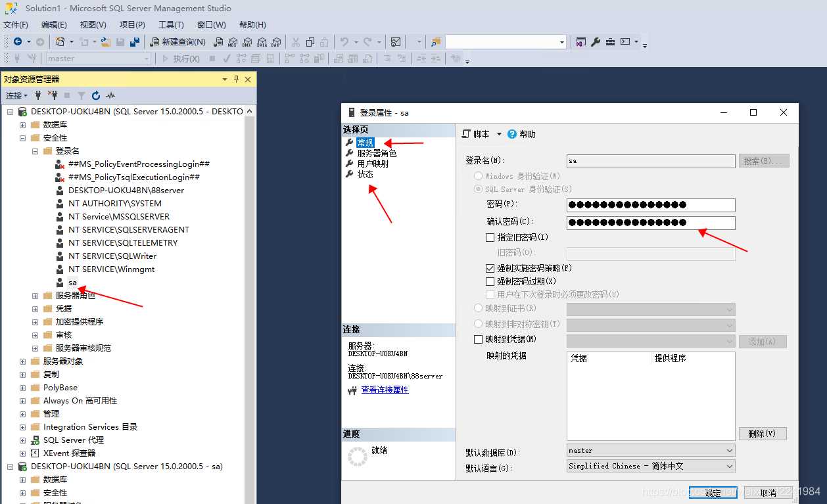Click the MDX query toolbar icon

[233, 41]
